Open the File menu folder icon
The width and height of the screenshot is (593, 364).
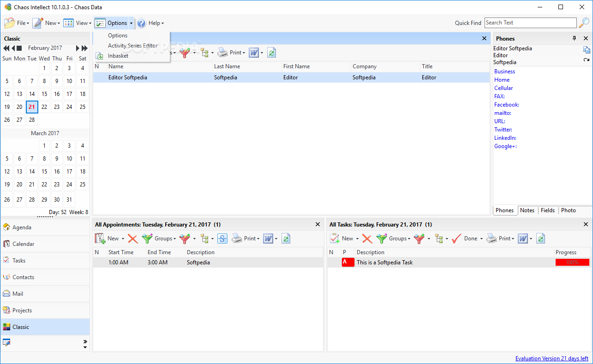10,23
